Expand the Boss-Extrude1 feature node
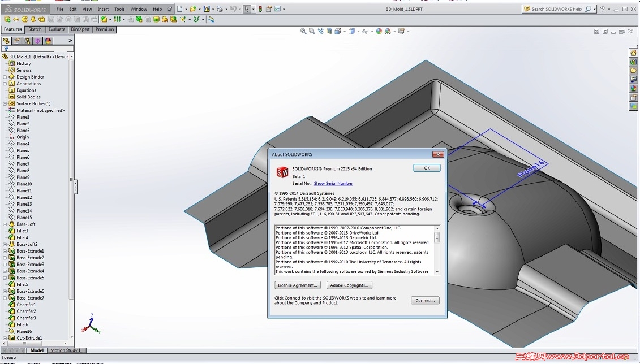 (5, 251)
